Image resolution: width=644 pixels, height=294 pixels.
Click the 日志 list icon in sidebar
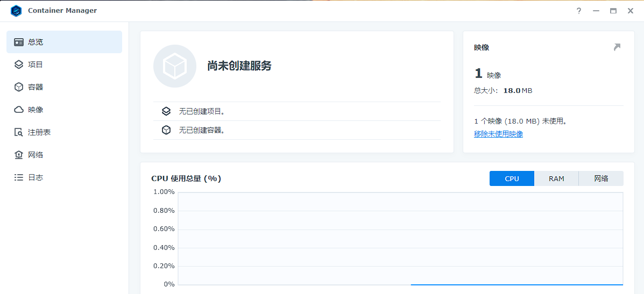pos(19,177)
